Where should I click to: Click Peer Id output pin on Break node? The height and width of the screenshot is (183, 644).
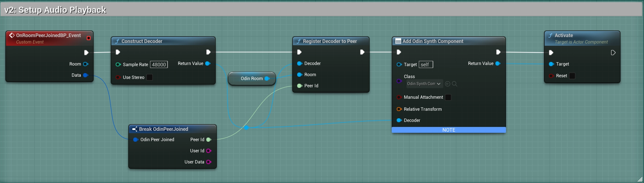[209, 139]
